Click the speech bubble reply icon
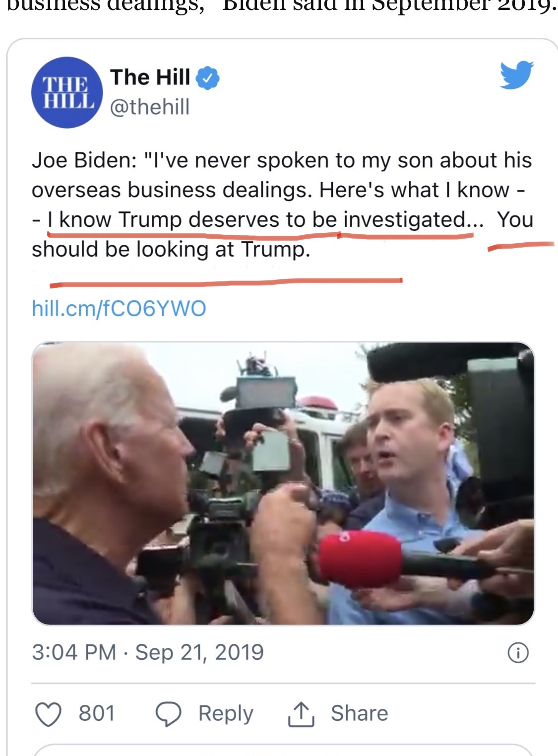558x756 pixels. coord(169,714)
